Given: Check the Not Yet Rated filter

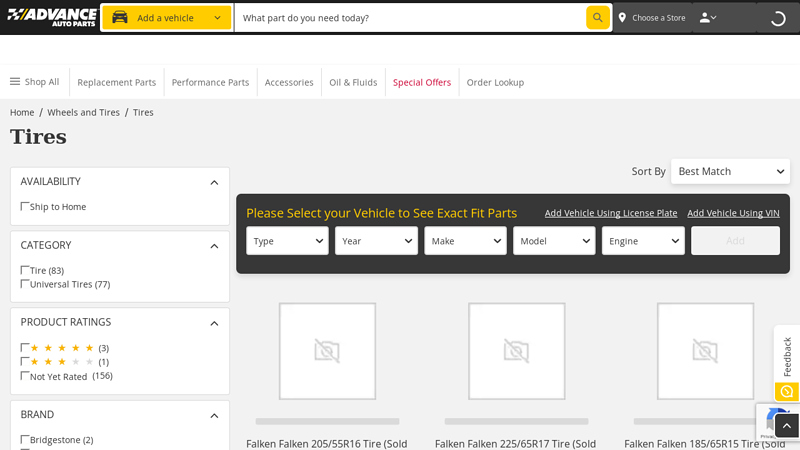Looking at the screenshot, I should click(24, 376).
